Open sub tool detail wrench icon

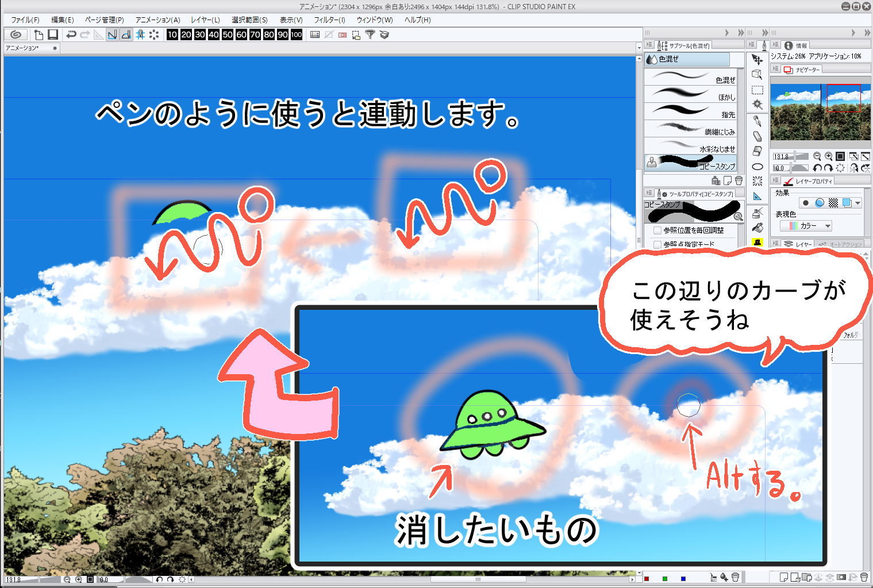739,217
